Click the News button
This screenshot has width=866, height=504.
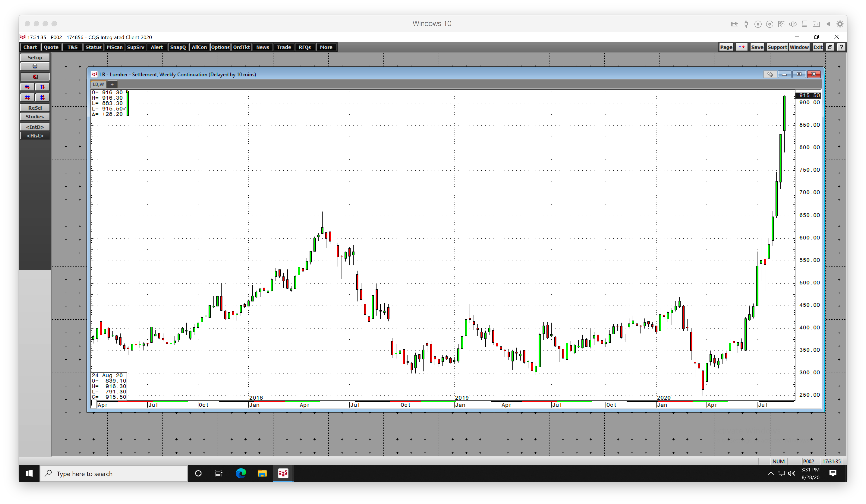[x=263, y=47]
